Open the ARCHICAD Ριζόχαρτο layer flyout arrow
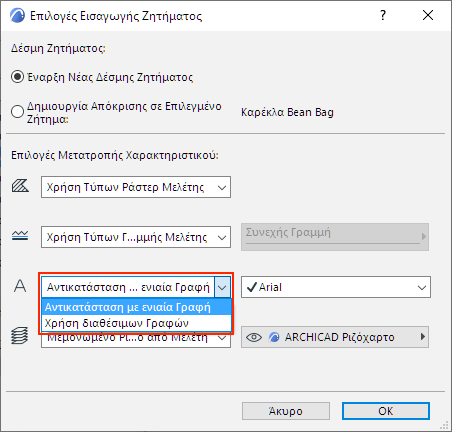 [x=423, y=337]
